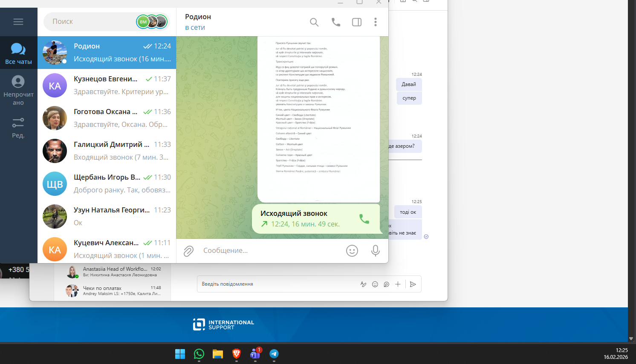This screenshot has width=636, height=364.
Task: Click the "тоді ок" message in Teams
Action: pyautogui.click(x=408, y=212)
